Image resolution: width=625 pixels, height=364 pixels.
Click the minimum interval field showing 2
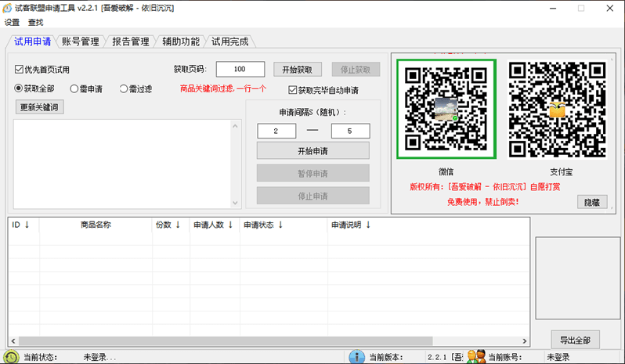click(276, 131)
